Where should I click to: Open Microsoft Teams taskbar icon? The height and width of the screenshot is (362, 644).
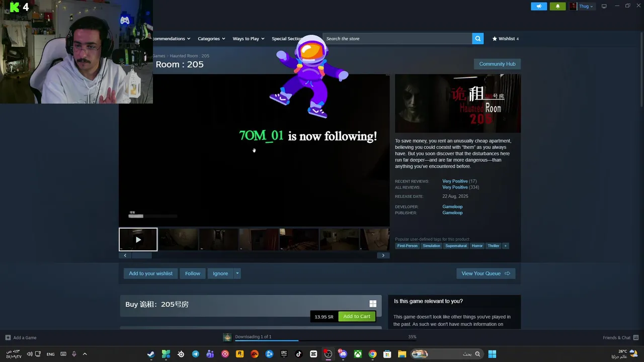coord(210,354)
